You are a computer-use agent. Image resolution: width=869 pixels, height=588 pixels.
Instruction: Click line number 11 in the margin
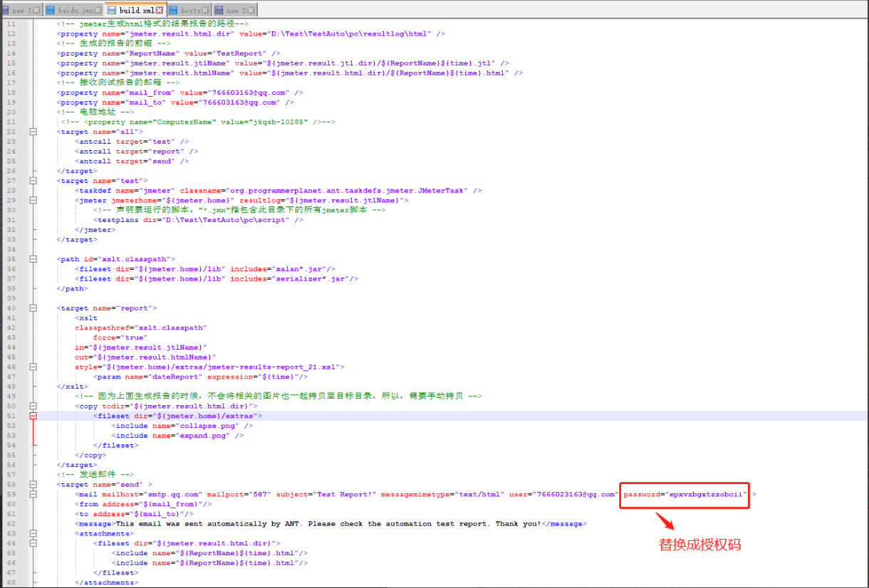coord(11,24)
